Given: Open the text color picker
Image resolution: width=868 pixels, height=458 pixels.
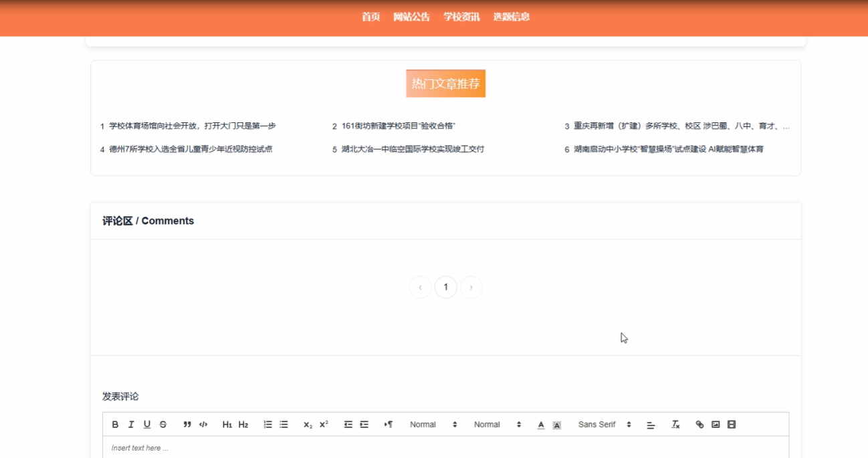Looking at the screenshot, I should click(541, 425).
